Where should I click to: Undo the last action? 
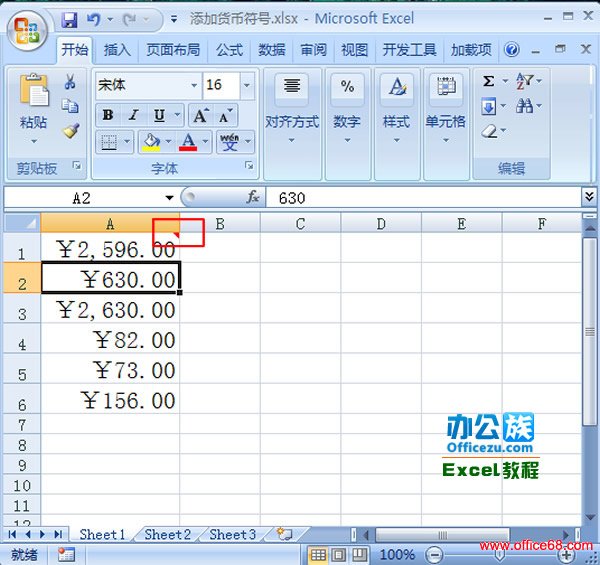93,19
